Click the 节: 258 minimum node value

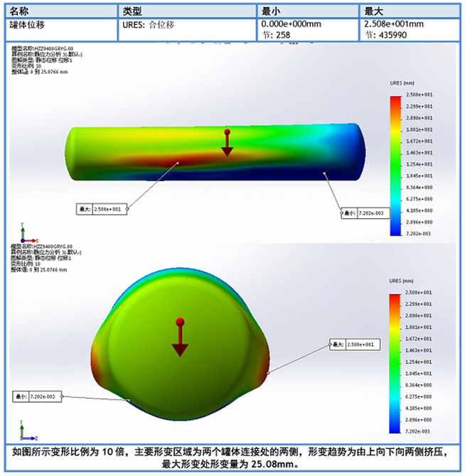[276, 34]
